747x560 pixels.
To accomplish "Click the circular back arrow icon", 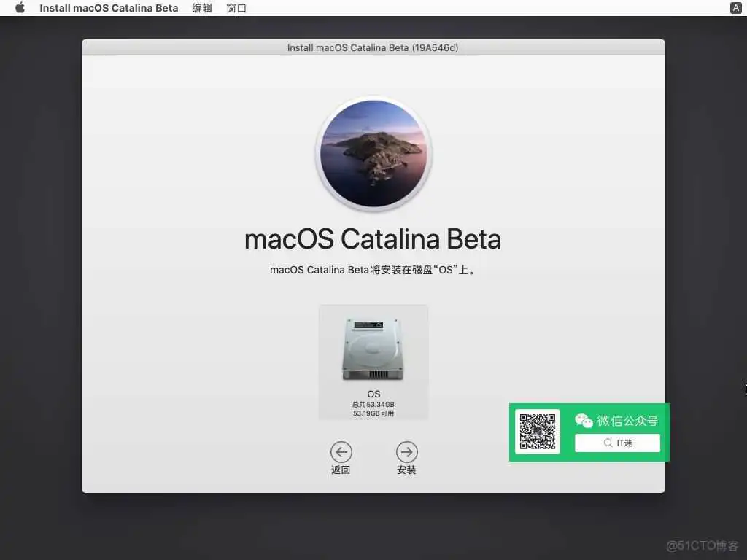I will (x=341, y=452).
